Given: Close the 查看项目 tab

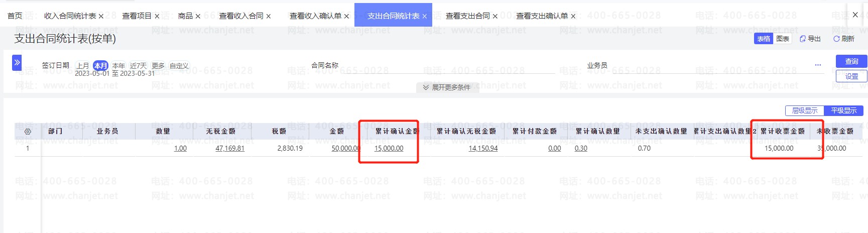Looking at the screenshot, I should pos(157,16).
